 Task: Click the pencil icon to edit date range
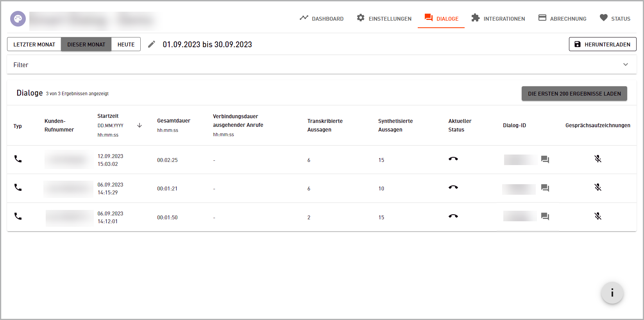point(152,44)
